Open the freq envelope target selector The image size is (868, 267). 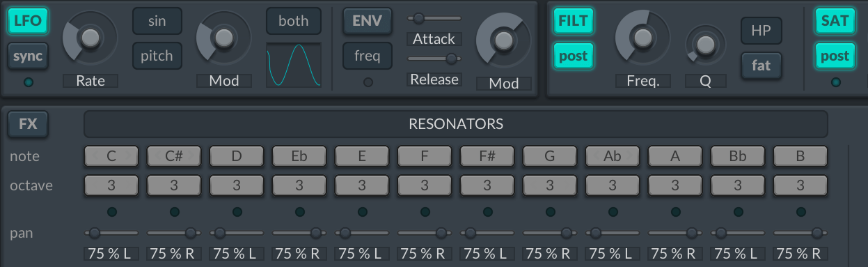pos(368,56)
